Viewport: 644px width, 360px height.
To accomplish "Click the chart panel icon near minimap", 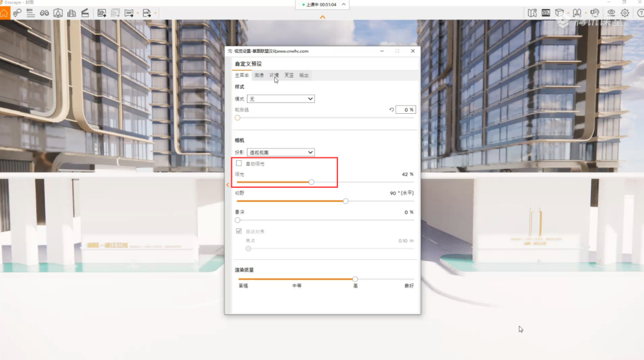I will [546, 13].
